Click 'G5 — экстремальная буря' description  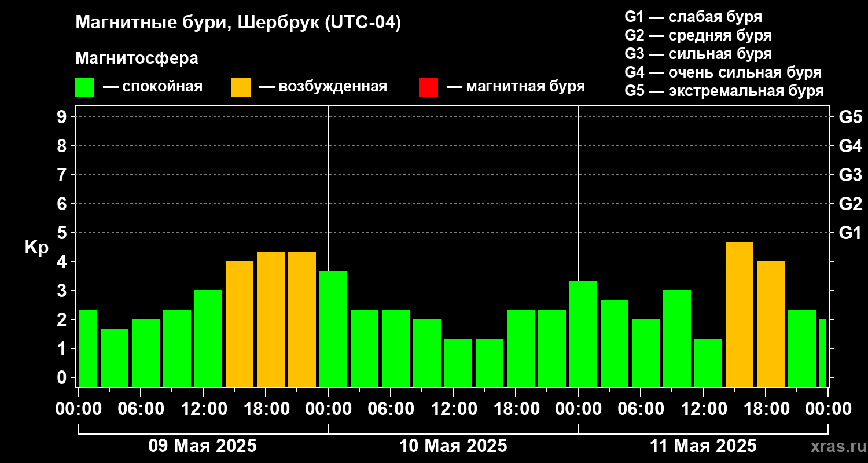pos(724,91)
